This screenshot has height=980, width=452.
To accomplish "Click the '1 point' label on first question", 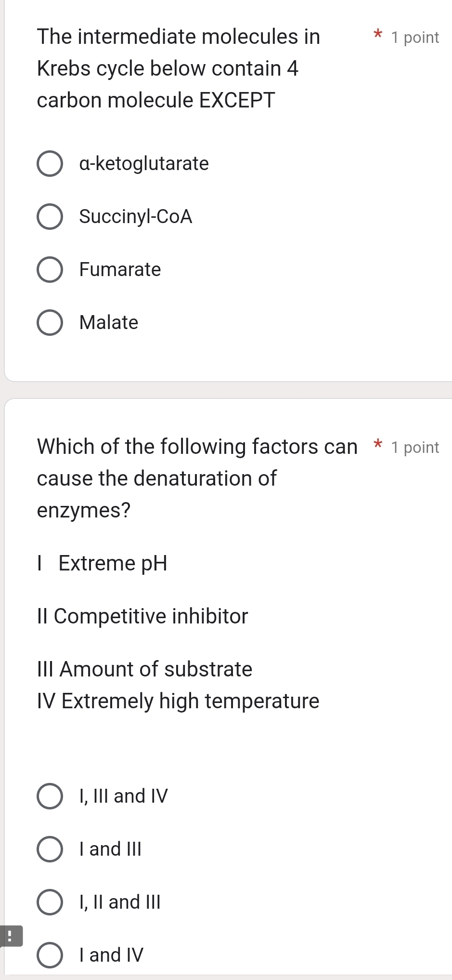I will tap(415, 37).
